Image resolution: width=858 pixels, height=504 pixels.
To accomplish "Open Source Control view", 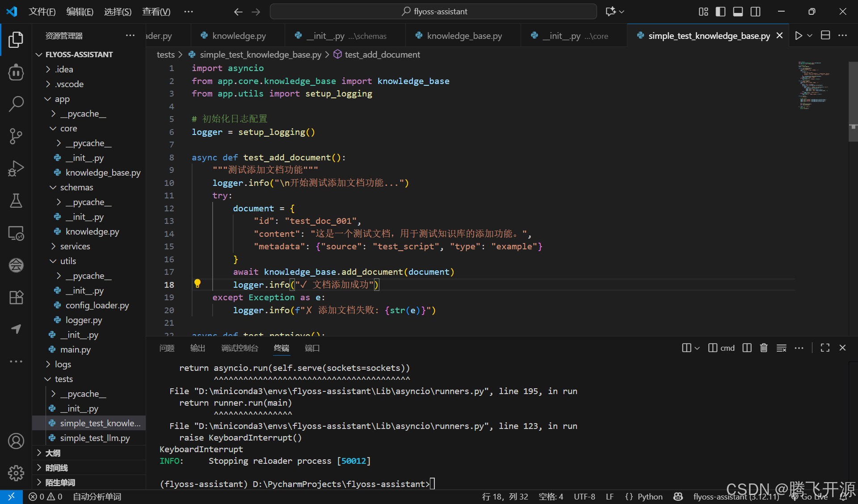I will 16,136.
